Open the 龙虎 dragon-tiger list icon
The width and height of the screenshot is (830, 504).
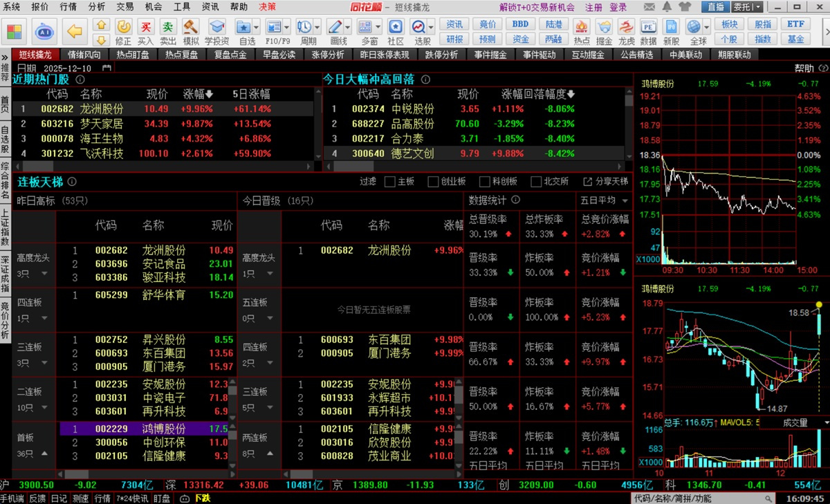pyautogui.click(x=626, y=31)
